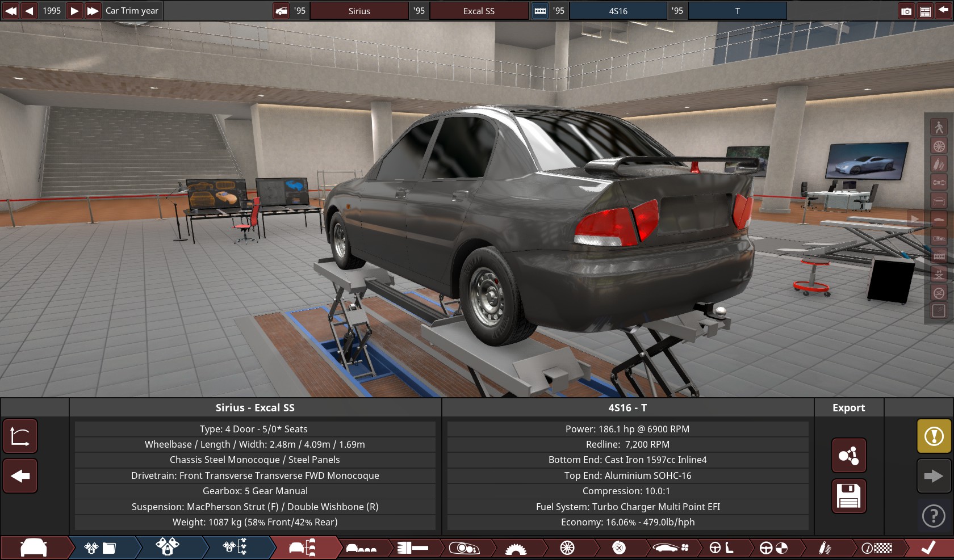Viewport: 954px width, 560px height.
Task: Click the engine block icon in top bar
Action: click(x=540, y=11)
